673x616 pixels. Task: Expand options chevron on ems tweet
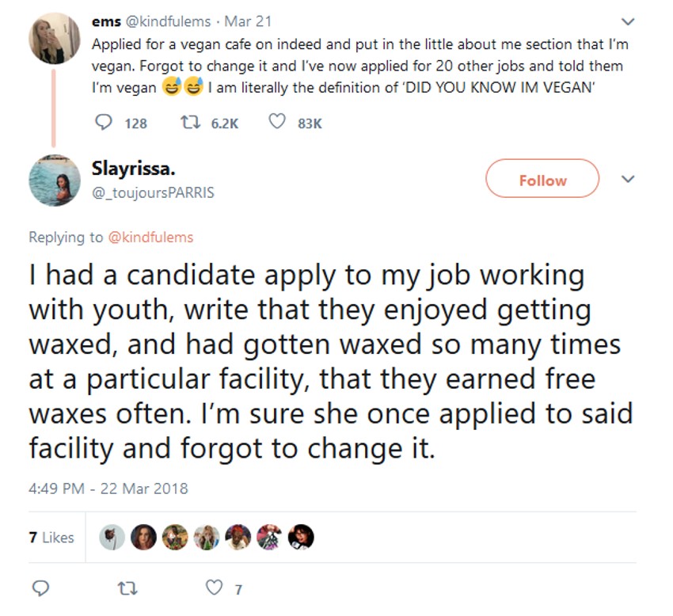click(x=629, y=21)
